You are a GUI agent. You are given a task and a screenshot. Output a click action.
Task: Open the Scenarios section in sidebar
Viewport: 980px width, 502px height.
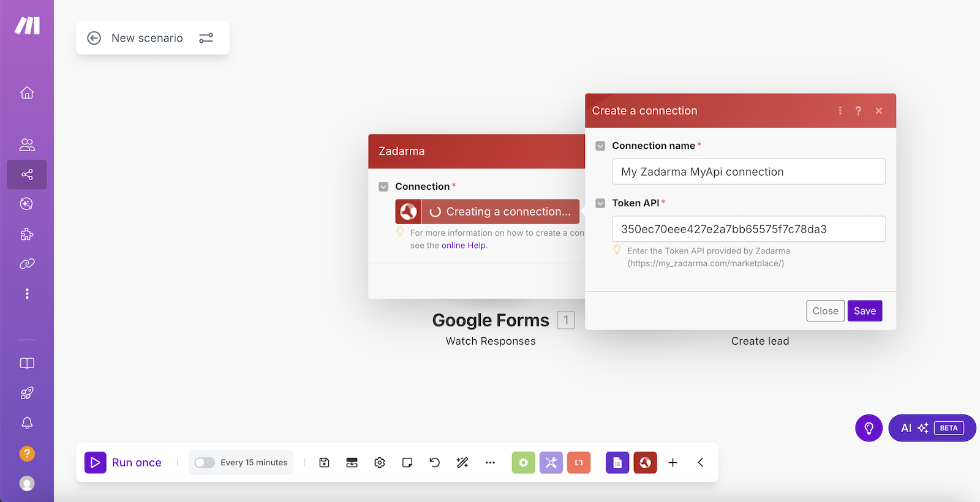point(27,175)
